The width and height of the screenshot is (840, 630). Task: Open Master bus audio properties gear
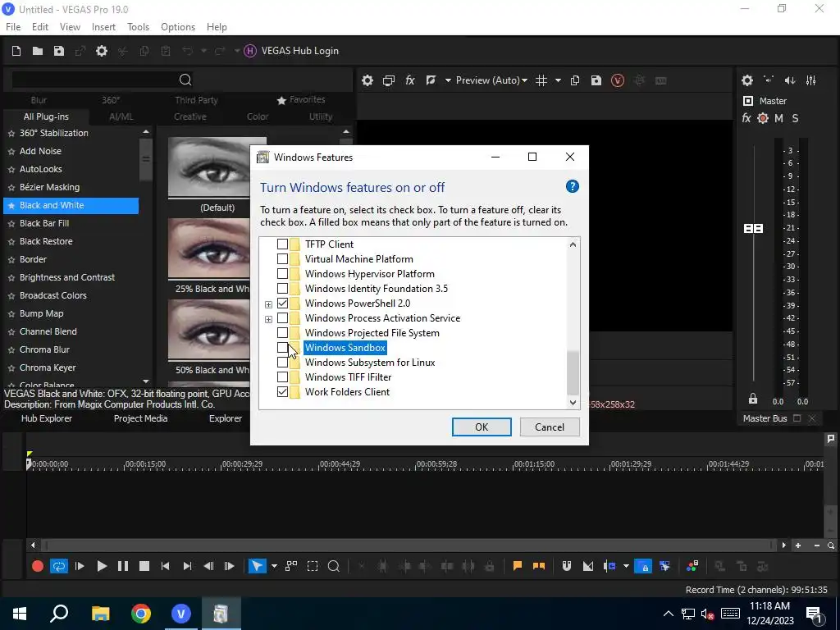pos(746,80)
